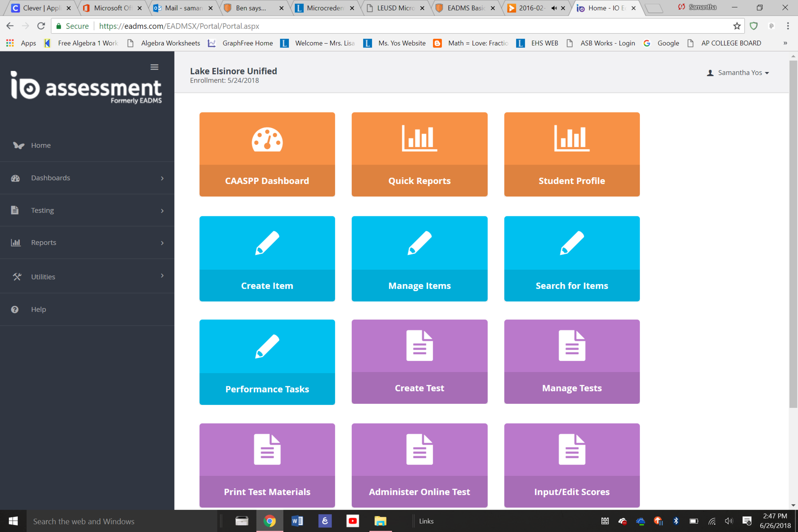Bookmark this page with the star icon

click(x=736, y=26)
